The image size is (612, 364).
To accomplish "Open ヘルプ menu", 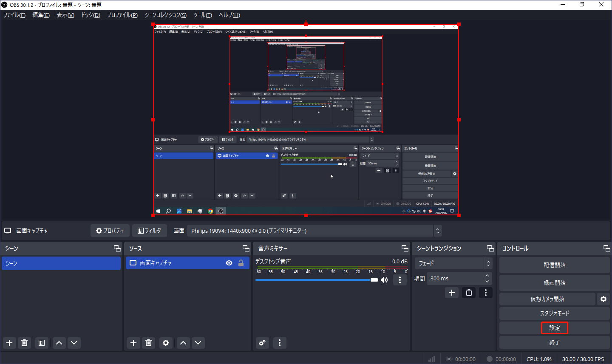I will click(x=229, y=15).
